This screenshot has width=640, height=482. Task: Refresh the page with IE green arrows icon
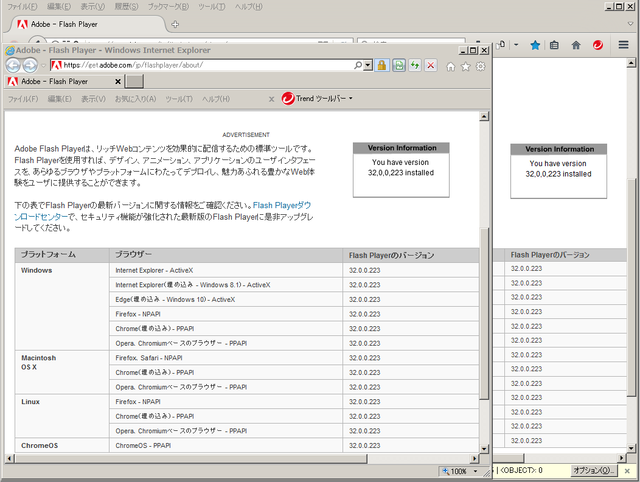[x=415, y=65]
